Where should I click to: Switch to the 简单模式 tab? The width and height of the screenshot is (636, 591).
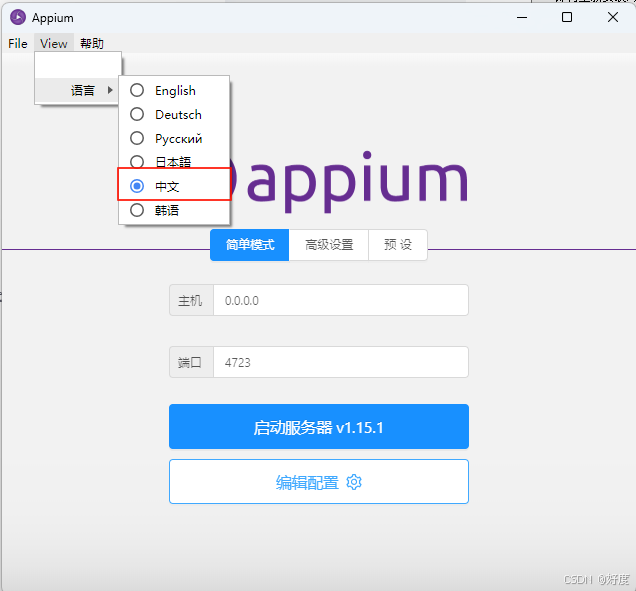[x=249, y=245]
